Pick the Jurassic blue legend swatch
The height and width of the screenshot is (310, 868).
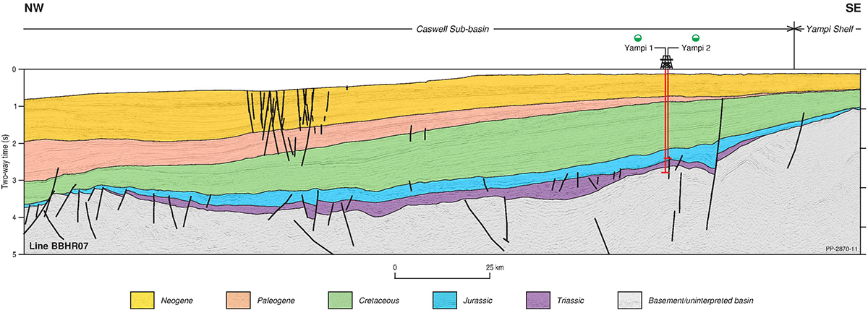[443, 298]
